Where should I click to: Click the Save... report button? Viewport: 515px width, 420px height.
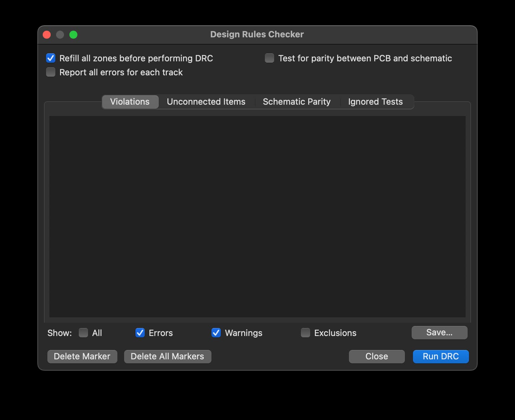(x=439, y=332)
